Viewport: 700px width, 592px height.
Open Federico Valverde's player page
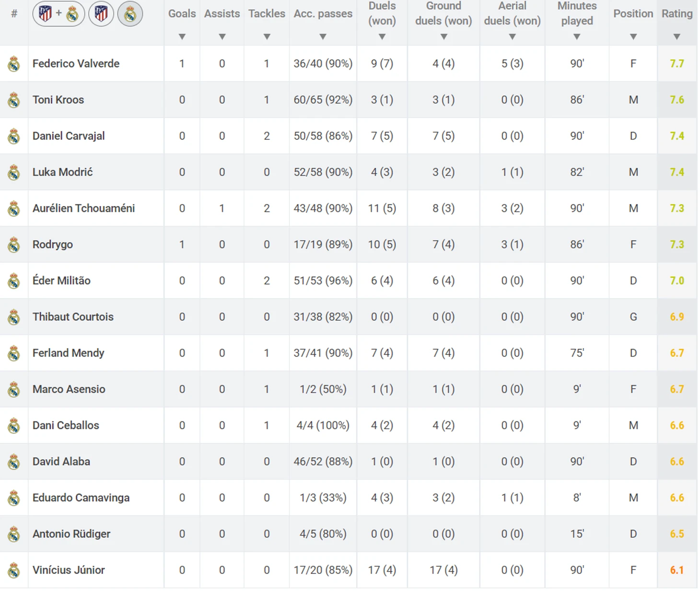tap(76, 63)
